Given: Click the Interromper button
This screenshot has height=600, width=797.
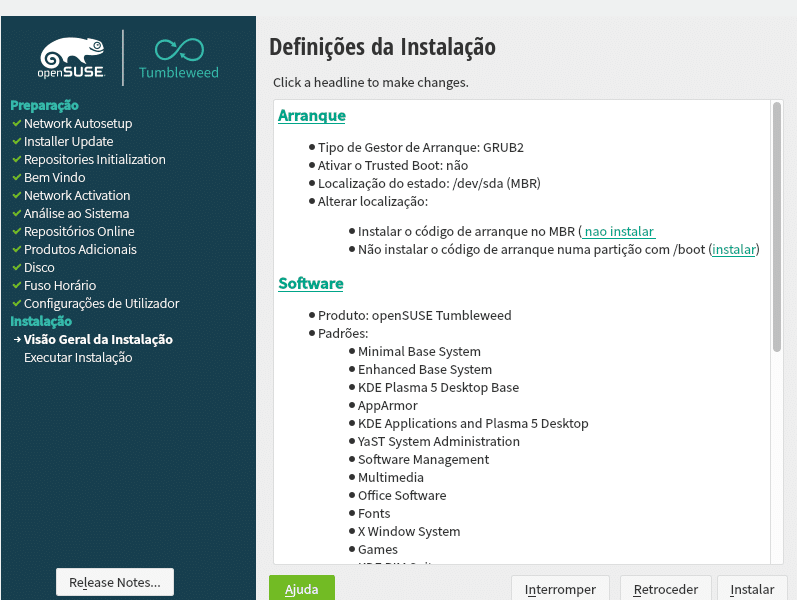Looking at the screenshot, I should click(x=560, y=589).
